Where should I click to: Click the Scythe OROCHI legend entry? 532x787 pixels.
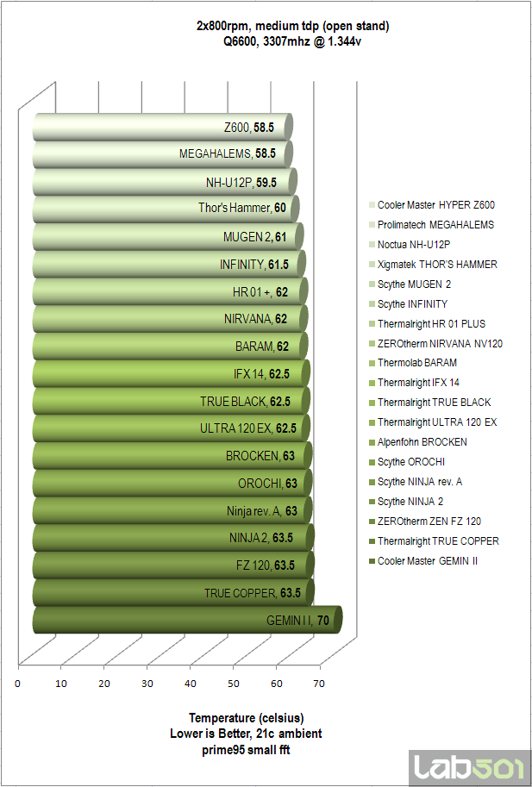click(407, 462)
